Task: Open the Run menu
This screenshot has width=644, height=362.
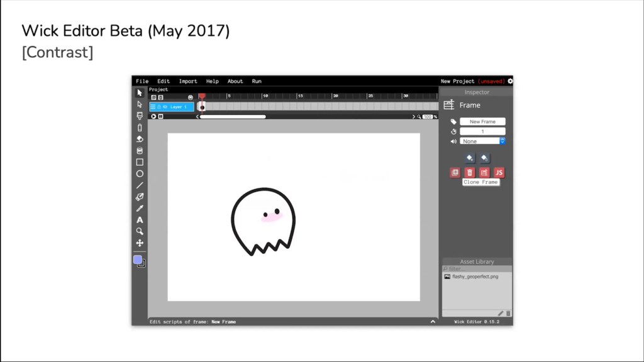Action: (257, 81)
